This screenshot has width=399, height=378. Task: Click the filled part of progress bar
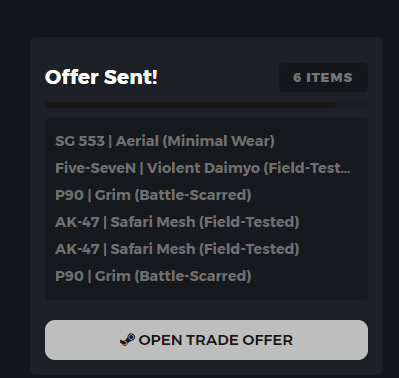click(x=190, y=105)
